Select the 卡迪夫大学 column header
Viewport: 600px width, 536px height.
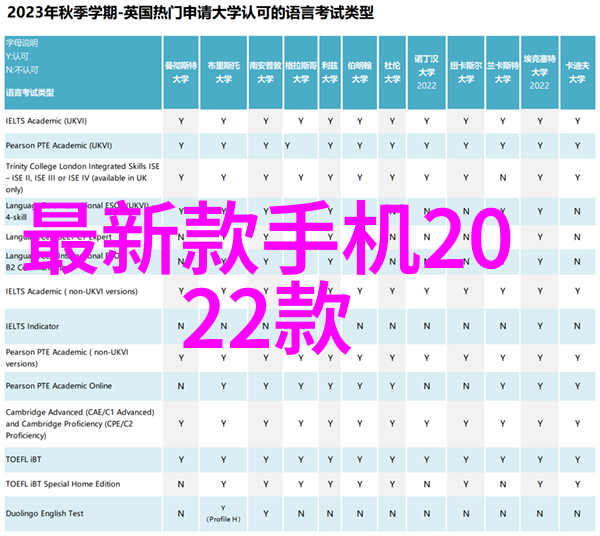pos(577,72)
